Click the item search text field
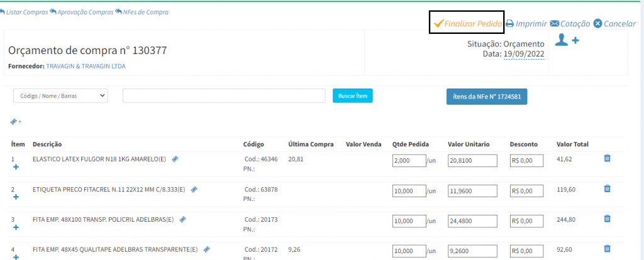 (x=223, y=95)
